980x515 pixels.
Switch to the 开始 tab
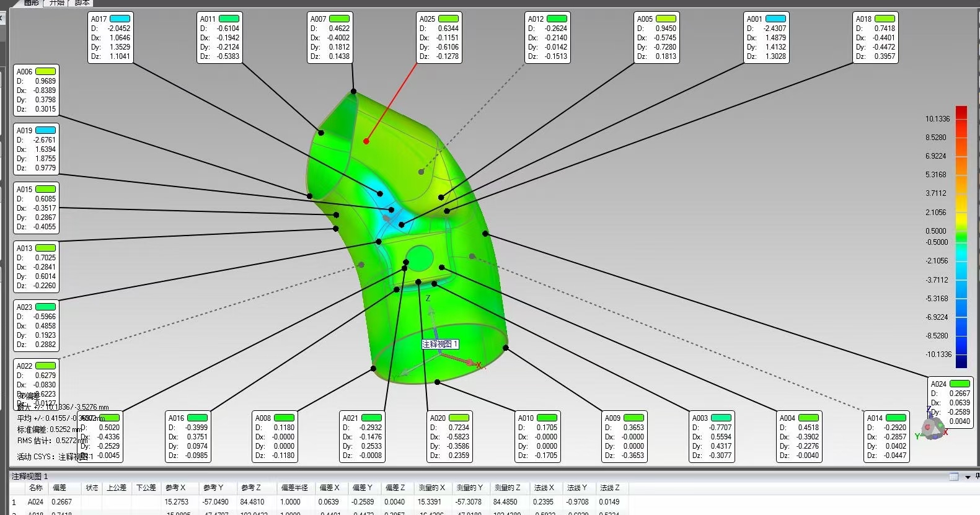click(56, 2)
